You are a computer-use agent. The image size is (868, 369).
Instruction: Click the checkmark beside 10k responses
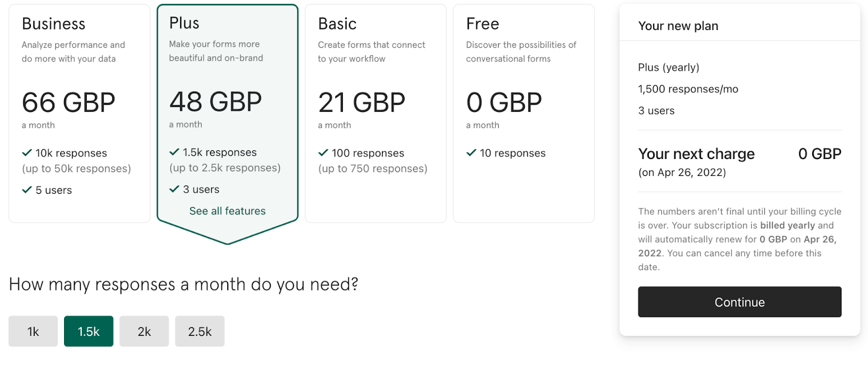point(27,152)
